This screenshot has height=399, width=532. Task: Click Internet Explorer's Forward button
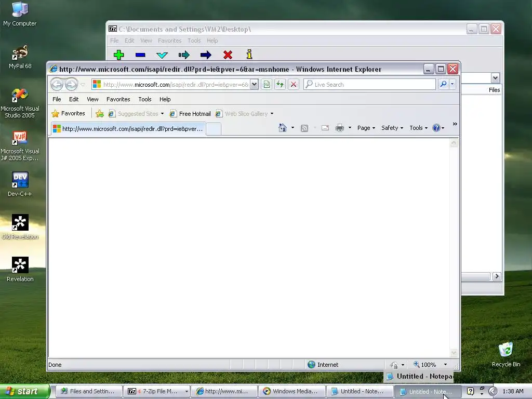[71, 84]
